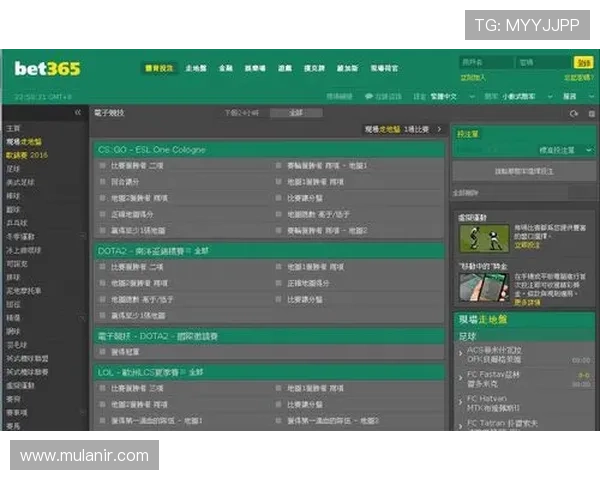
Task: Open the FC Hatvan live match chevron
Action: click(x=461, y=403)
